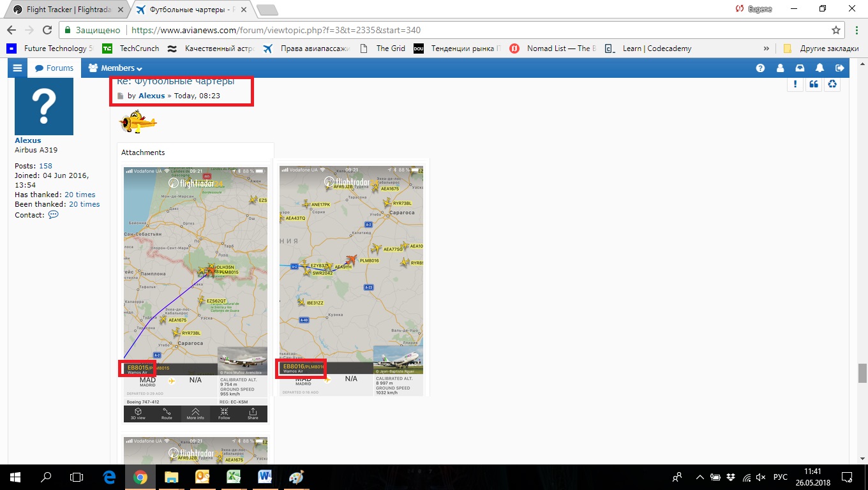868x490 pixels.
Task: Thank the post using recycle icon
Action: tap(832, 84)
